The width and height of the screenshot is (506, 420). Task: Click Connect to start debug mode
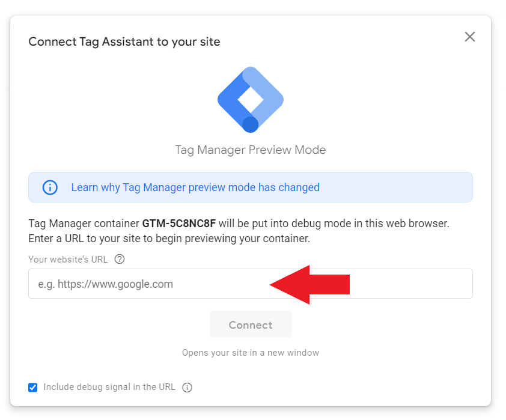(x=251, y=324)
